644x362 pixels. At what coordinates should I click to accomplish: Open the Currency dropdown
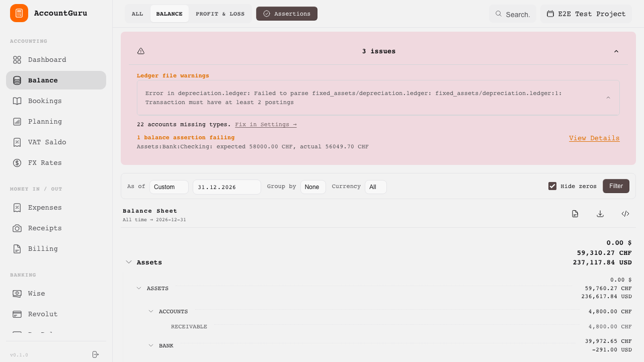click(x=375, y=187)
